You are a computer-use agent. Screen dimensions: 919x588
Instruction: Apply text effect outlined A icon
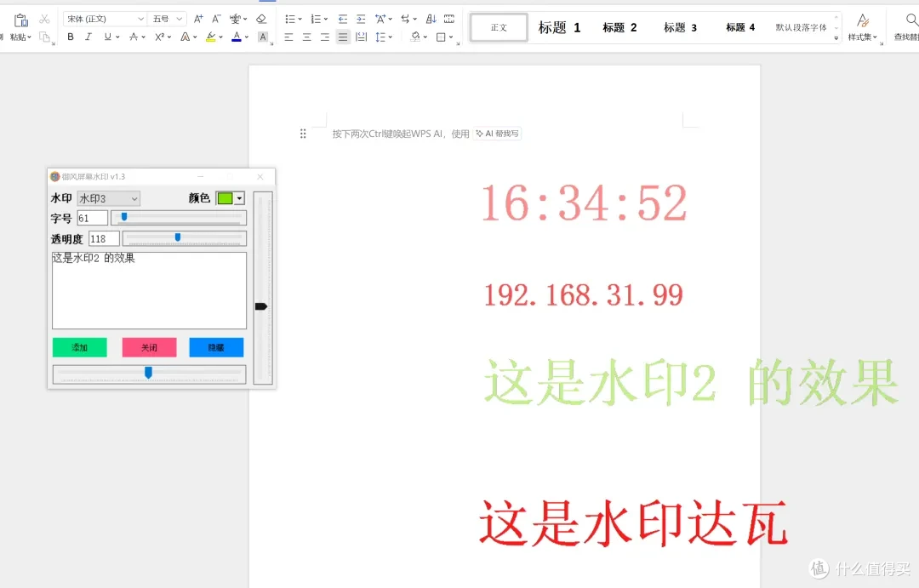click(x=186, y=37)
